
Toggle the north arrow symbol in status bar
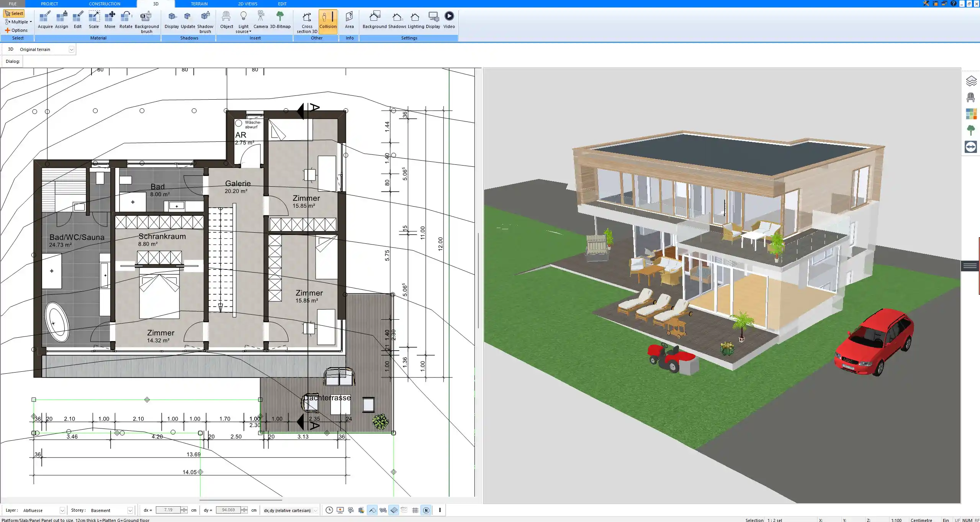[426, 510]
